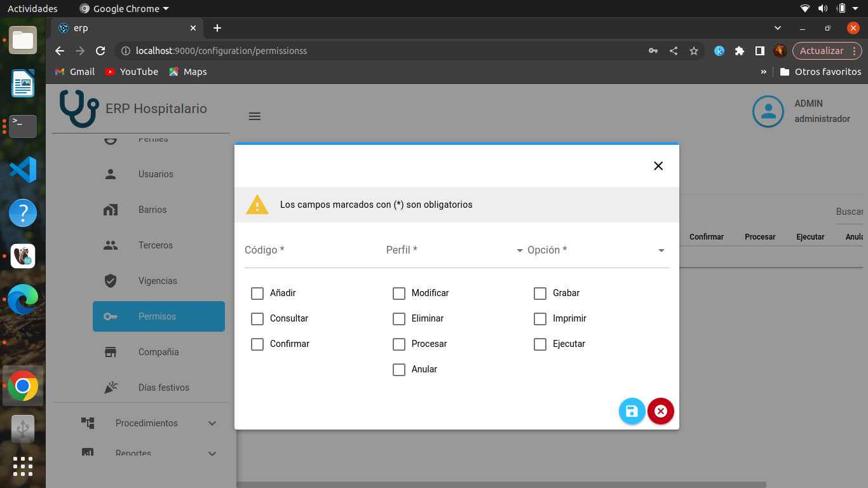Click the ADMIN user avatar icon

768,111
